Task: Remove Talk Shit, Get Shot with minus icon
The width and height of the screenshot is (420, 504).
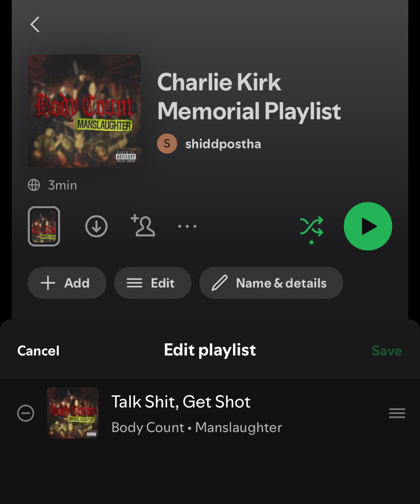Action: tap(26, 413)
